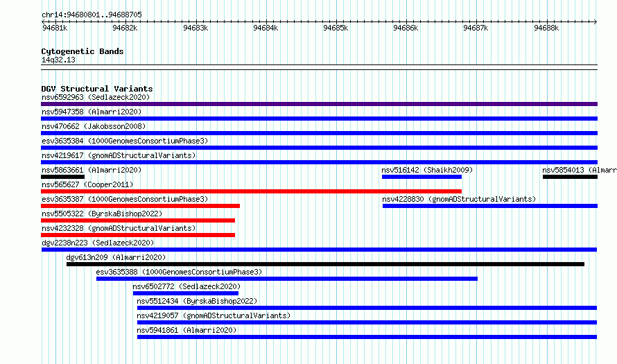Select the blue nsv4219057 variant bar

[367, 322]
